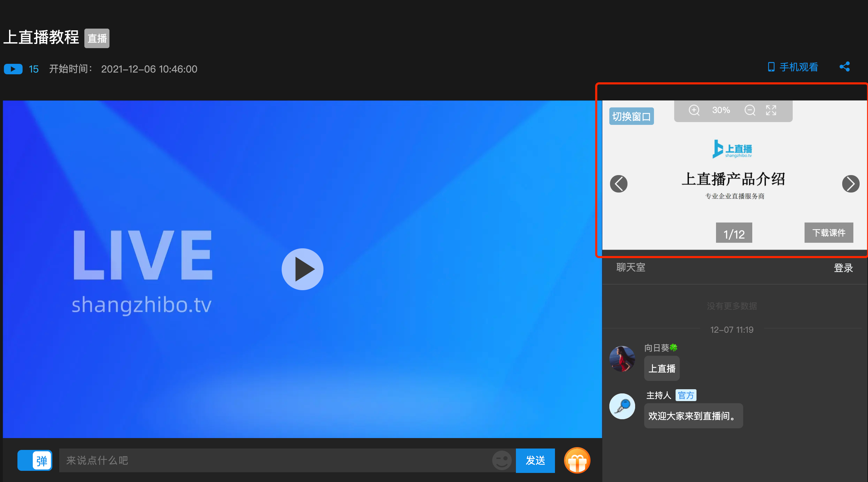
Task: Open the orange gift icon
Action: (x=577, y=460)
